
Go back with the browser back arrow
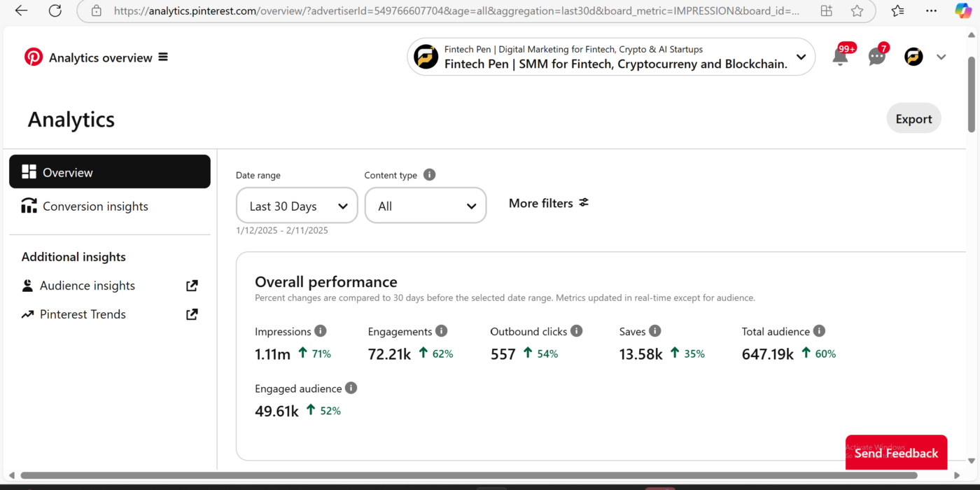pos(21,10)
